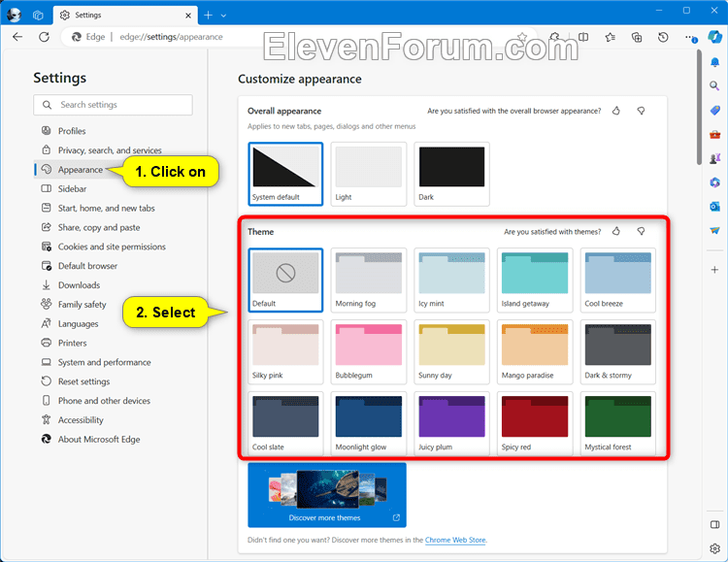Open sidebar Tools briefcase icon
The height and width of the screenshot is (562, 728).
[715, 134]
